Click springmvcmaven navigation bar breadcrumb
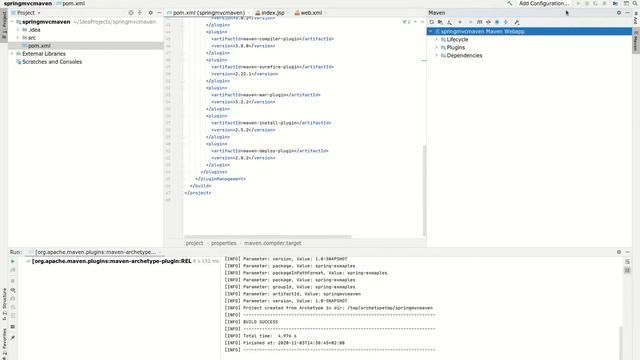Image resolution: width=640 pixels, height=360 pixels. point(28,3)
